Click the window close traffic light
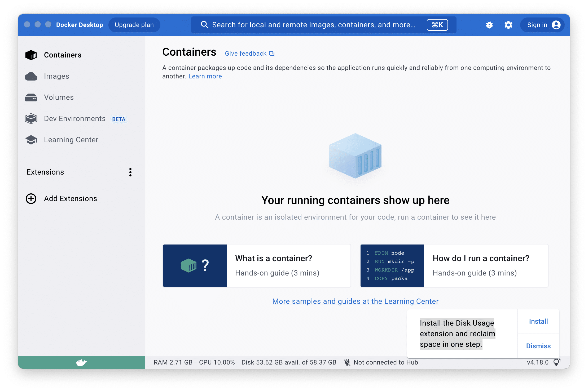588x391 pixels. [27, 25]
